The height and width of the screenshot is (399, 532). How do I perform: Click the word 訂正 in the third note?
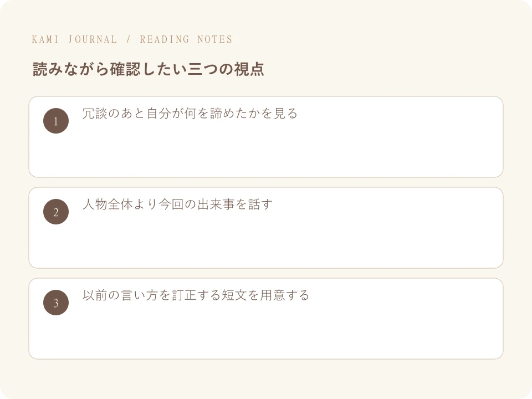(184, 295)
